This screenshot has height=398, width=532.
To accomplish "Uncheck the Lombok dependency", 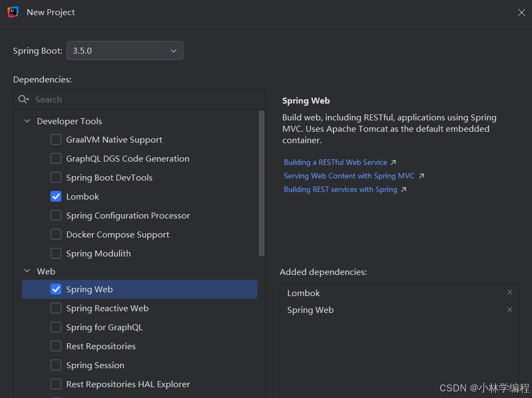I will [56, 196].
